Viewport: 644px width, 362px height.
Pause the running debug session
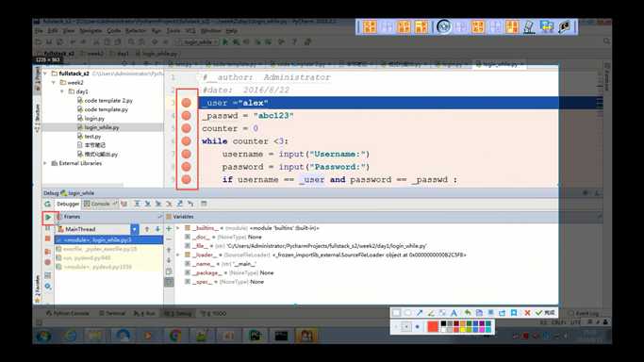point(48,228)
